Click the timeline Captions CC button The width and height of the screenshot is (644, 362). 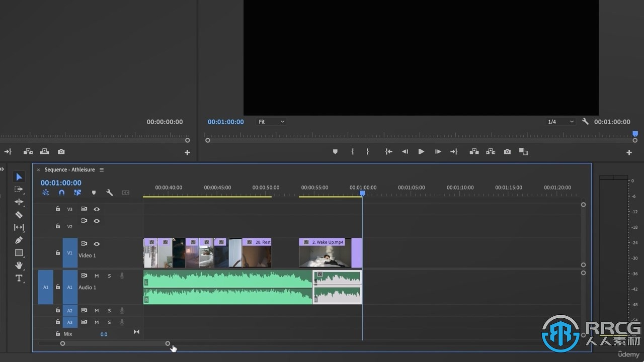126,193
